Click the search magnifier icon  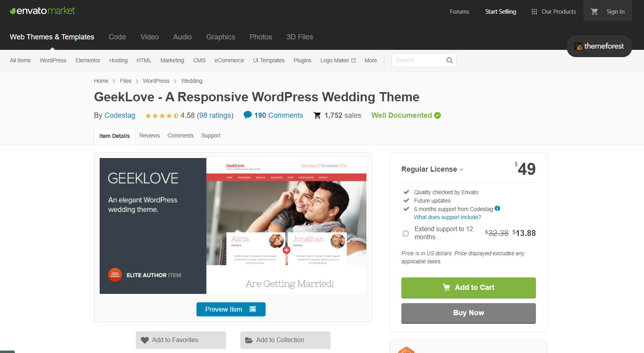pos(450,60)
